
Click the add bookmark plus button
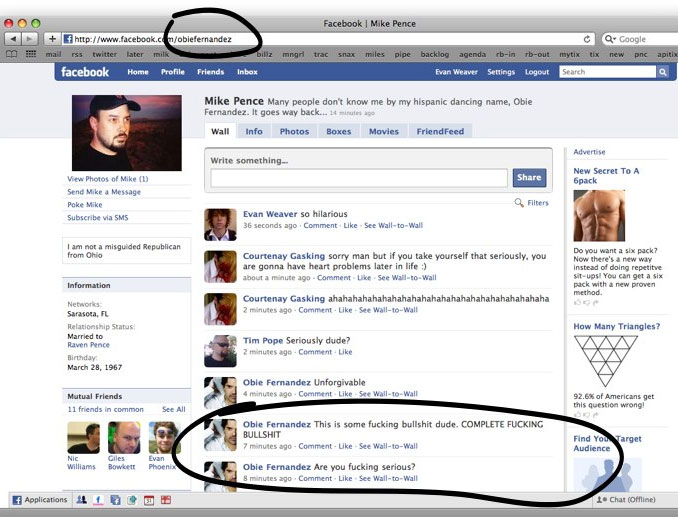click(x=52, y=39)
